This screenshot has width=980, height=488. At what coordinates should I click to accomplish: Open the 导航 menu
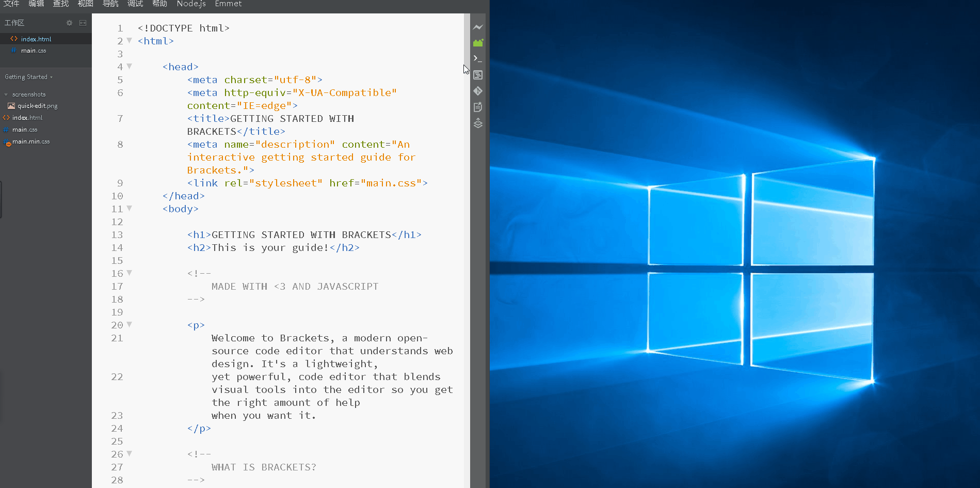pos(110,4)
